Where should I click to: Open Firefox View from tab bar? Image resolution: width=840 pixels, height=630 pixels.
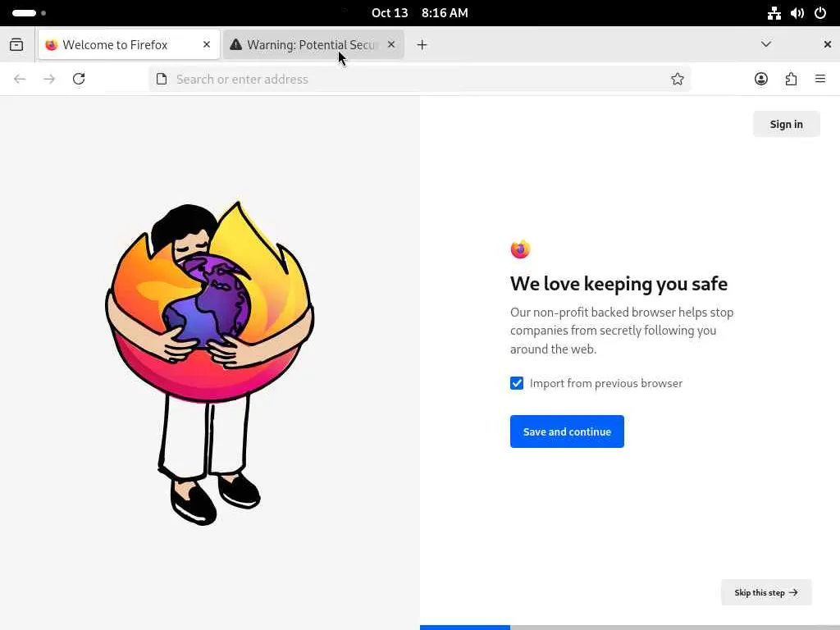(16, 45)
